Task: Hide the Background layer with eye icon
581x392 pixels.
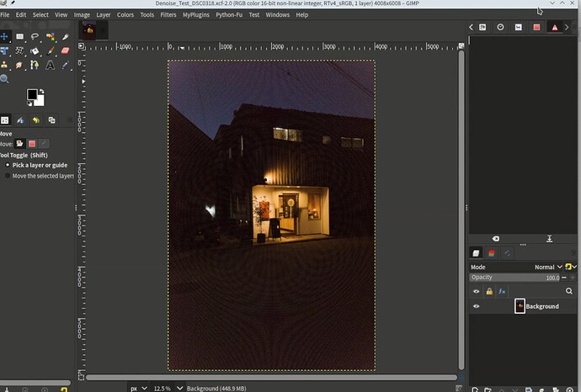Action: [x=476, y=306]
